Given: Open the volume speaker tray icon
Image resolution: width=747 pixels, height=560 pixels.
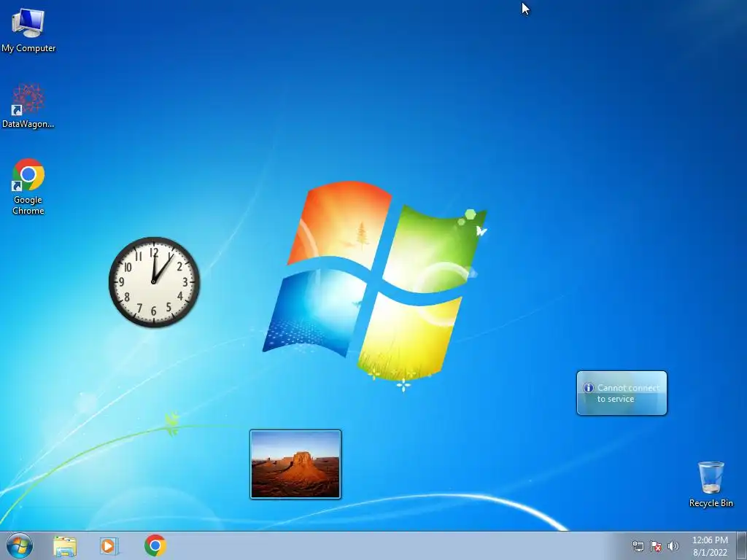Looking at the screenshot, I should (x=673, y=546).
